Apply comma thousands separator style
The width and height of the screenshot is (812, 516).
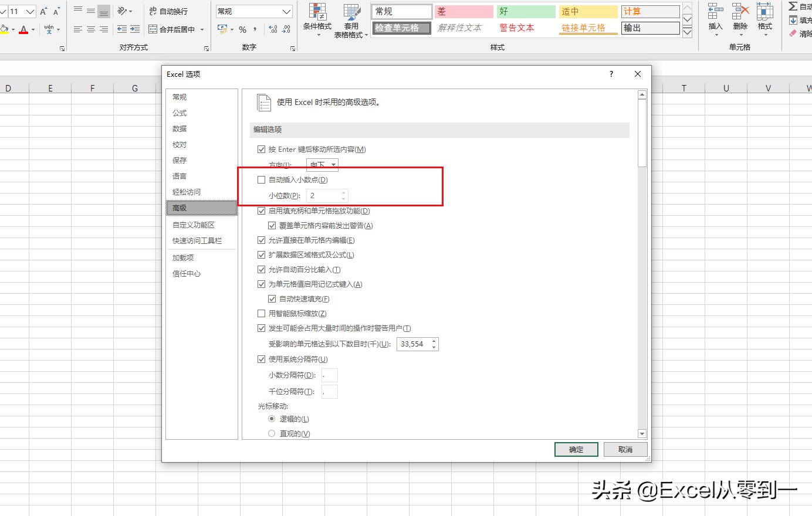[255, 29]
